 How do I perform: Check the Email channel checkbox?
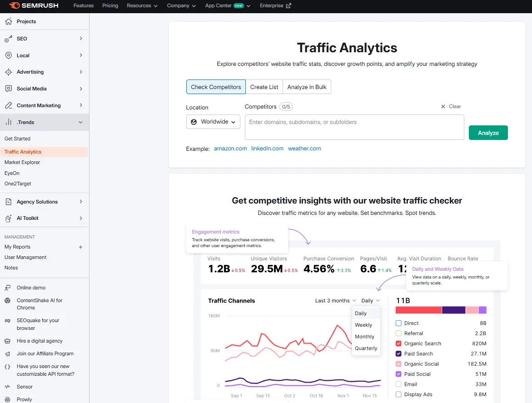pos(399,384)
